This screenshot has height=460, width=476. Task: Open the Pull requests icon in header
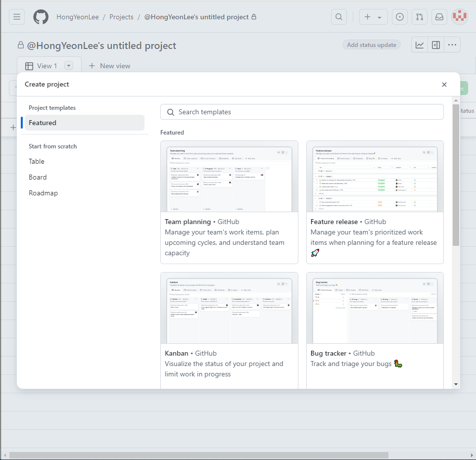pos(420,17)
